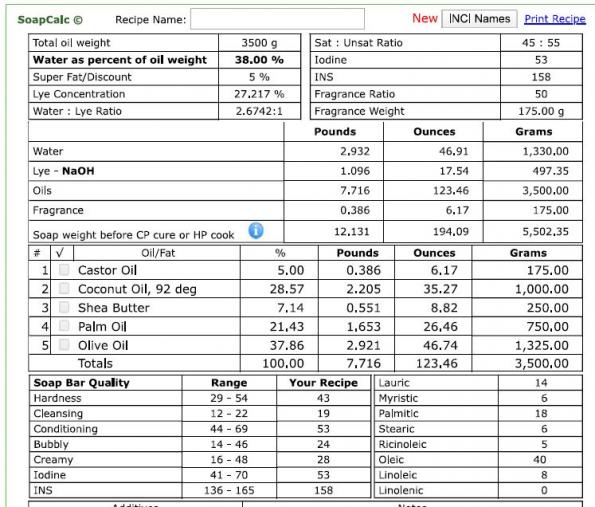Click the Soap weight before CP cure label
Screen dimensions: 595x507
tap(133, 235)
